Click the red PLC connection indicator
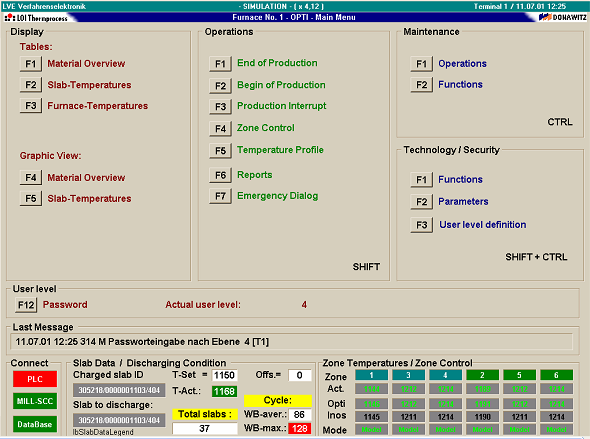Image resolution: width=590 pixels, height=439 pixels. coord(35,379)
